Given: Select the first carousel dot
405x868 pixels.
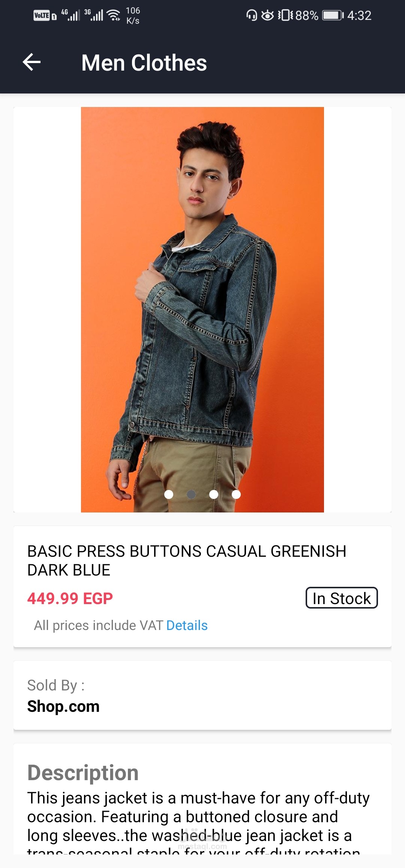Looking at the screenshot, I should tap(169, 494).
